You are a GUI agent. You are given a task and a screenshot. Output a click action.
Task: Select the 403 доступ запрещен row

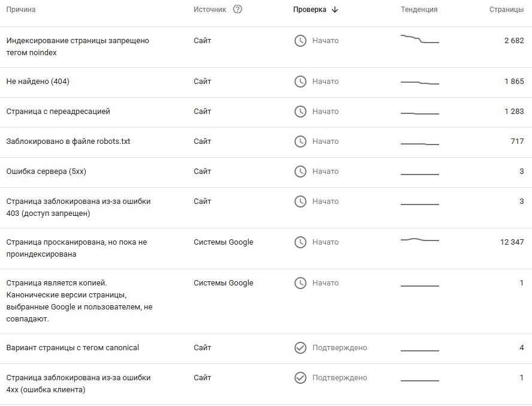266,207
